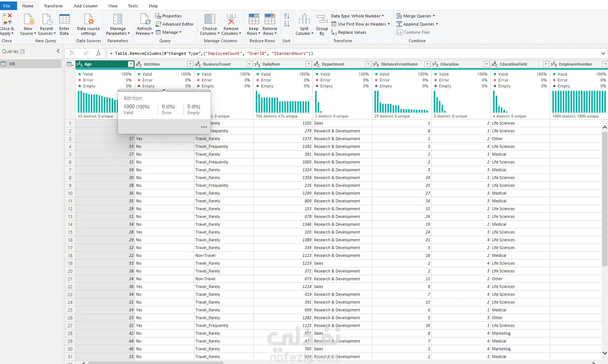Image resolution: width=608 pixels, height=364 pixels.
Task: Open the Education column filter dropdown
Action: (487, 64)
